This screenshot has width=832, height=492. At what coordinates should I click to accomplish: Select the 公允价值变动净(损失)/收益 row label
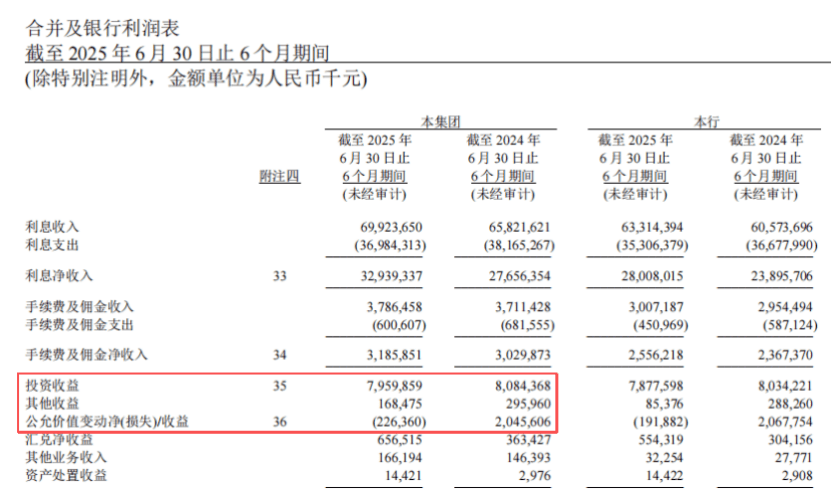pyautogui.click(x=107, y=422)
